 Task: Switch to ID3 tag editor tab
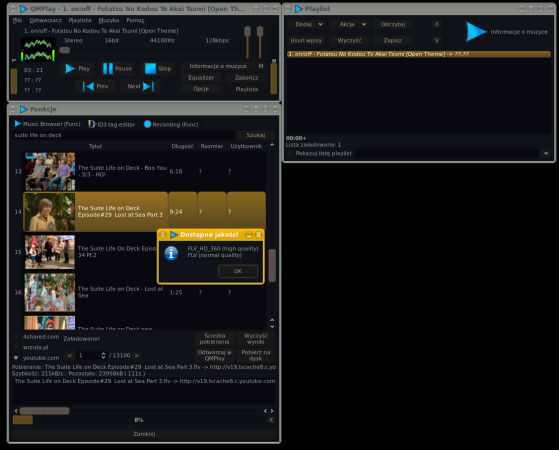tap(112, 124)
